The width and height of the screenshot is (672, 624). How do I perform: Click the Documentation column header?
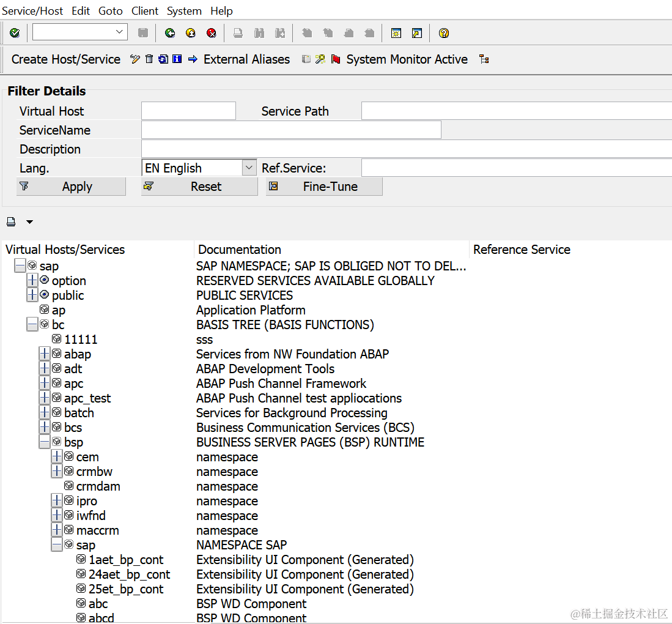(x=240, y=250)
